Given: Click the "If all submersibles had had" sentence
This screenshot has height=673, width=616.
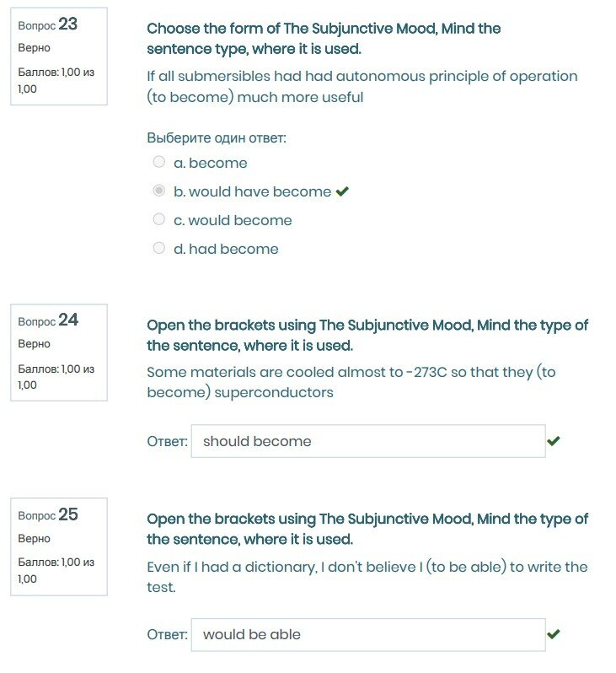Looking at the screenshot, I should (x=362, y=86).
